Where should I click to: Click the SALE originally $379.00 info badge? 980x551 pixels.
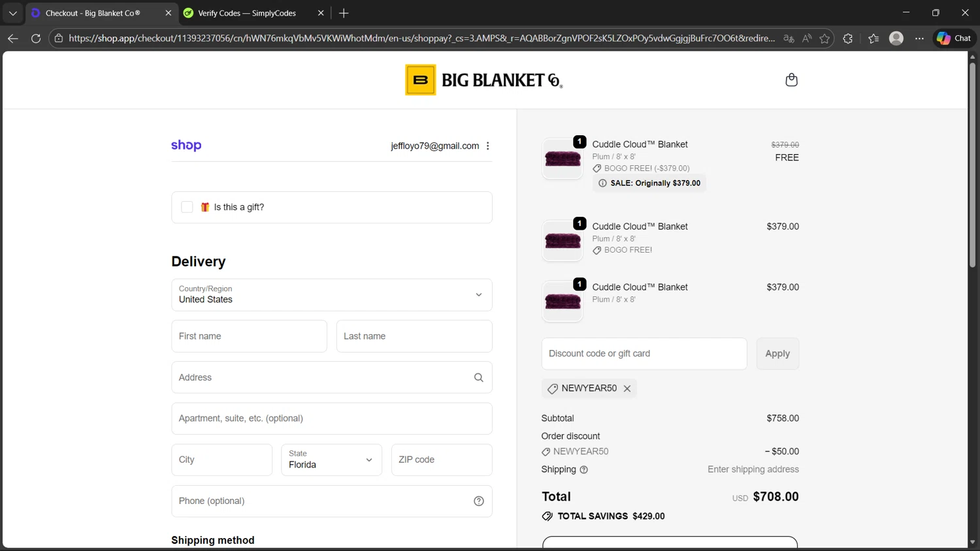[649, 183]
